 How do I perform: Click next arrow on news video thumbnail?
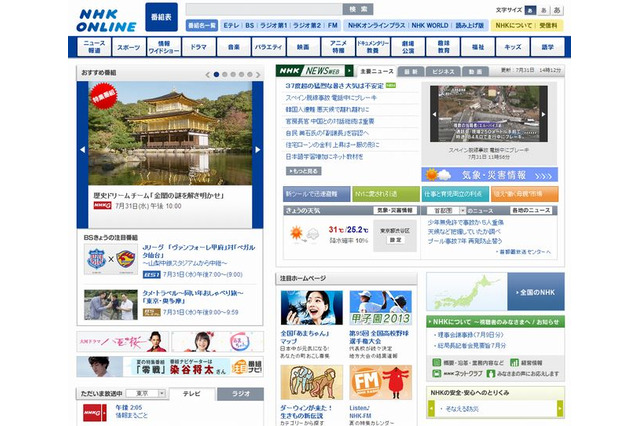(x=543, y=114)
